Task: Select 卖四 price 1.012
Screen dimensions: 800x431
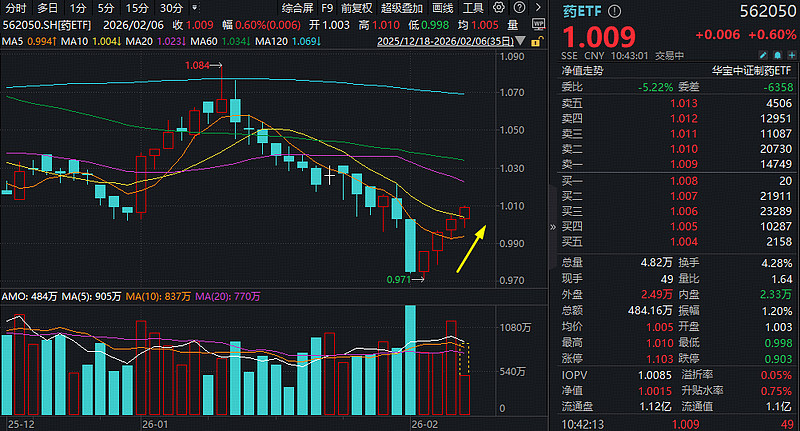Action: 684,118
